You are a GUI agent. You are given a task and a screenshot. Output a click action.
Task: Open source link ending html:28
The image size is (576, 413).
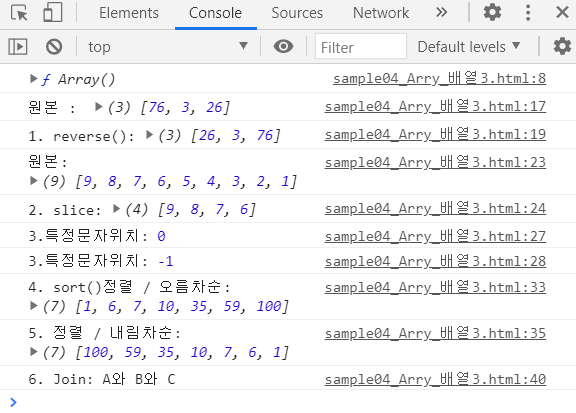click(435, 261)
